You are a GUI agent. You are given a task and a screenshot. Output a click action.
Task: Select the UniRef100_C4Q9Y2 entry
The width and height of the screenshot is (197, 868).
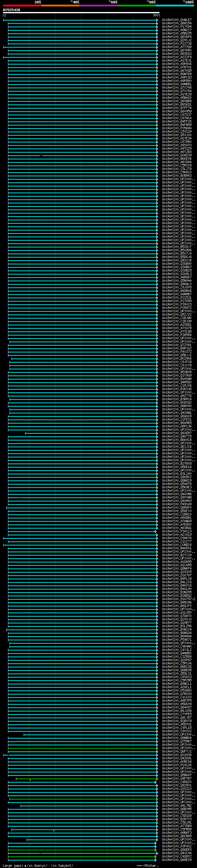click(x=177, y=856)
